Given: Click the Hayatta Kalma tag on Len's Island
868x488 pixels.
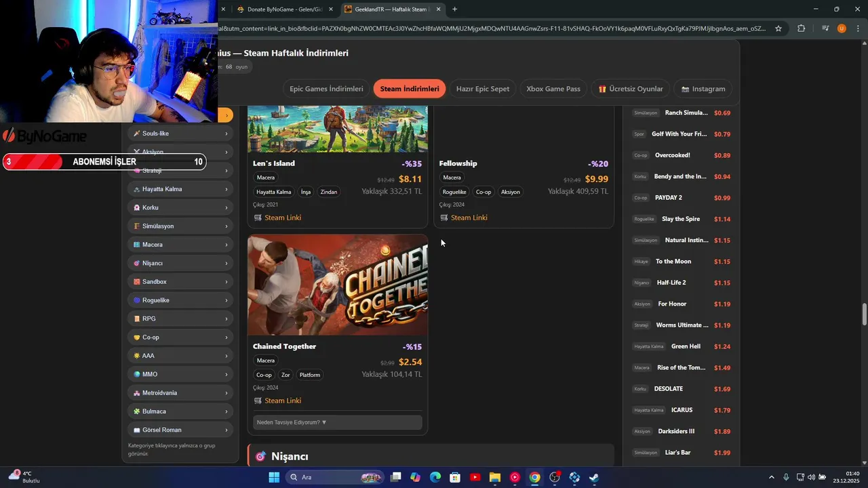Looking at the screenshot, I should point(274,192).
